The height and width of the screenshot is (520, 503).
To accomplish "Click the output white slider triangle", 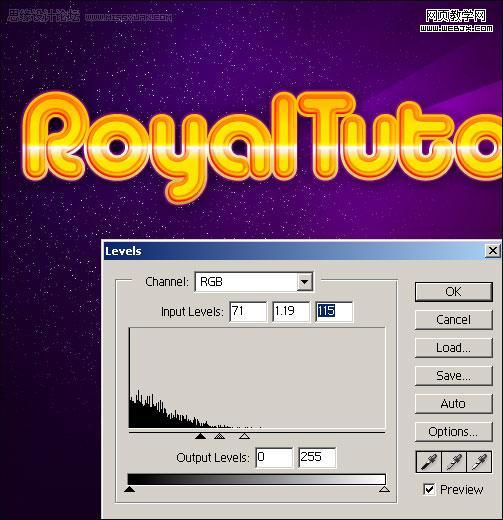I will [384, 489].
